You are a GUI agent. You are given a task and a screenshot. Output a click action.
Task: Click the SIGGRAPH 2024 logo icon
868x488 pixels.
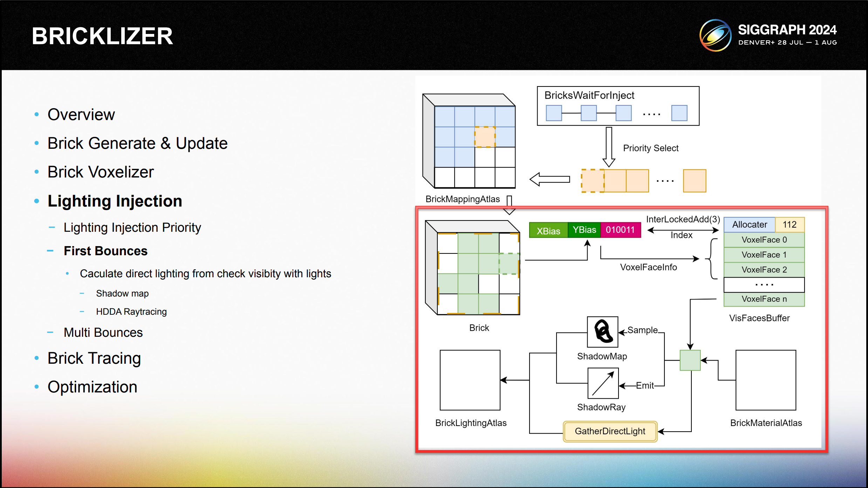pos(715,36)
